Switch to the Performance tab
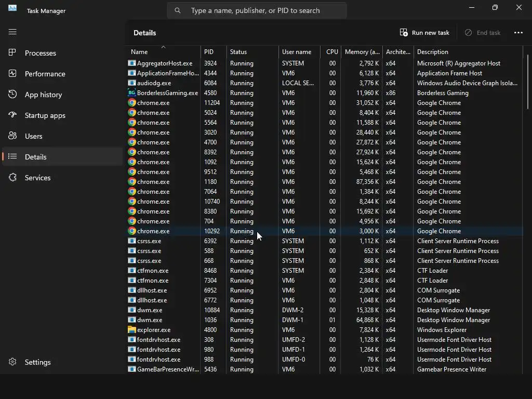The height and width of the screenshot is (399, 532). point(62,74)
